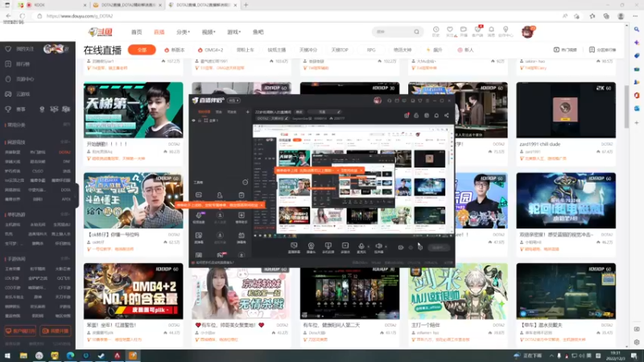Click the headset support icon in streaming app title bar
The image size is (644, 362).
390,101
